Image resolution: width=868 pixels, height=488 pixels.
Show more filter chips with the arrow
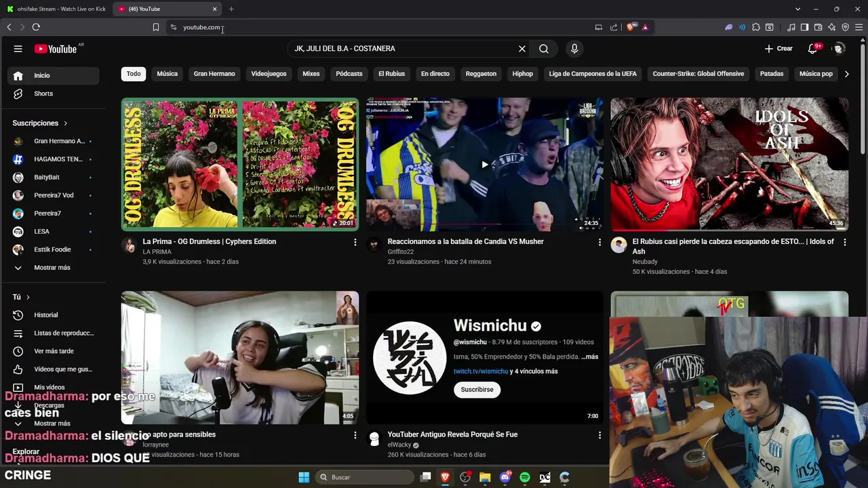(x=846, y=74)
